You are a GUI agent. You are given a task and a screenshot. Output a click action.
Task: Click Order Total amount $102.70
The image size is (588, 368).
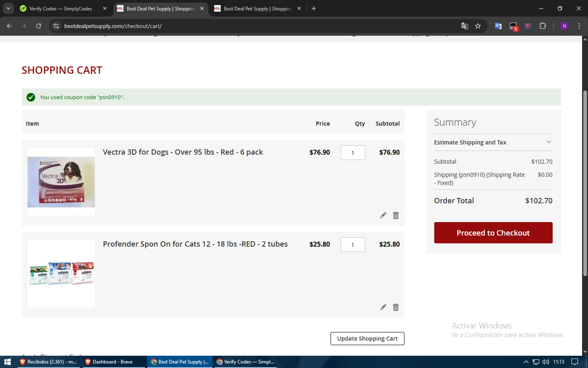(539, 200)
